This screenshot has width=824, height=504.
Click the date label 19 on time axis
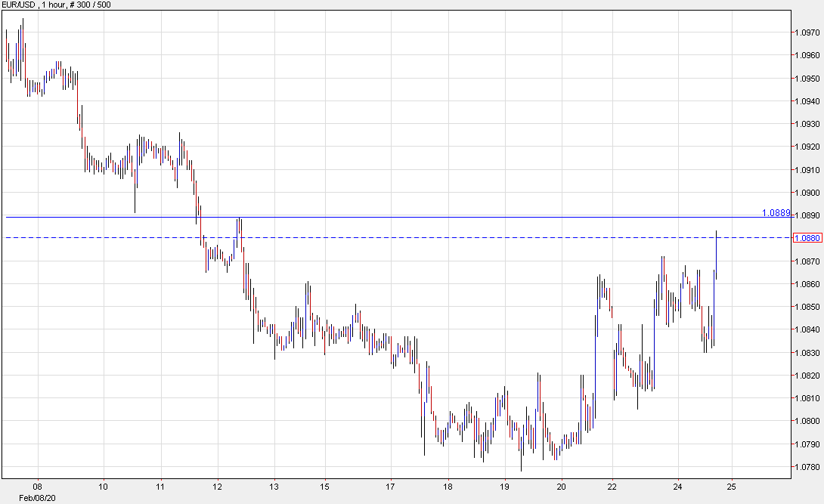click(x=504, y=486)
